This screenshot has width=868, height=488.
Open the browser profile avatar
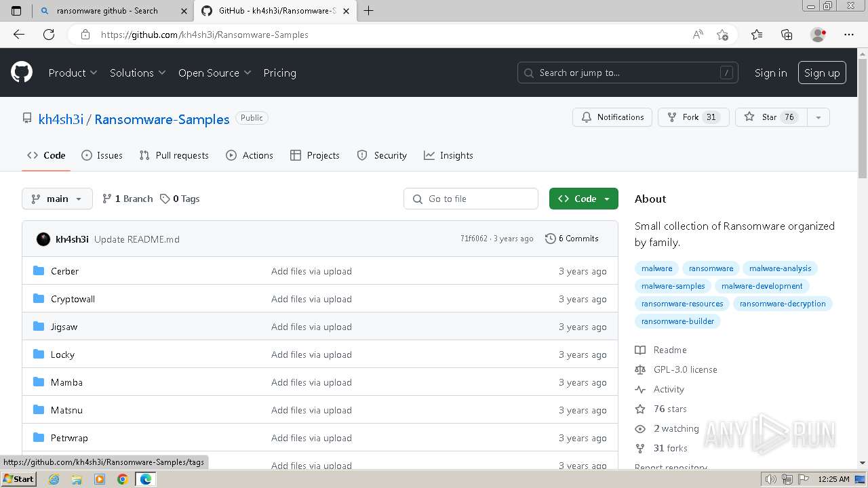tap(818, 35)
